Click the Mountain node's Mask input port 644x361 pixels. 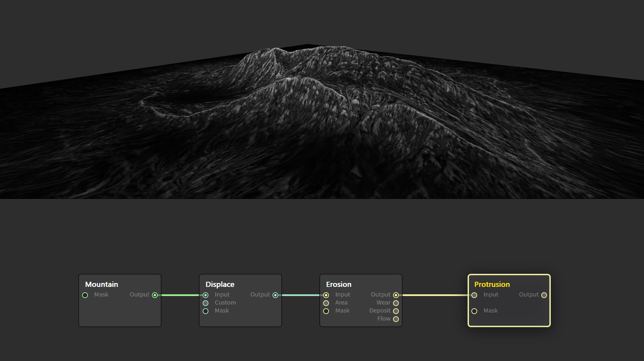tap(85, 295)
